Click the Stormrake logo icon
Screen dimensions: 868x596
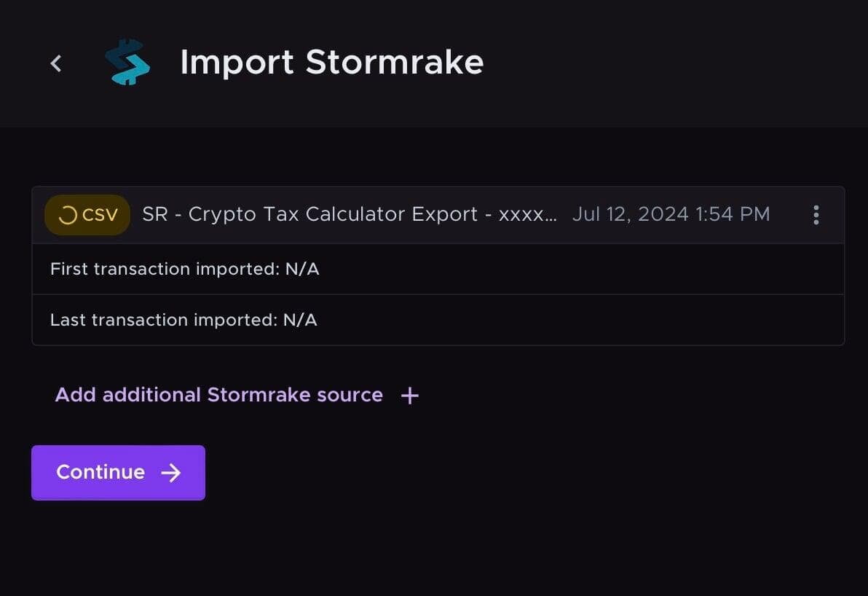click(x=128, y=61)
